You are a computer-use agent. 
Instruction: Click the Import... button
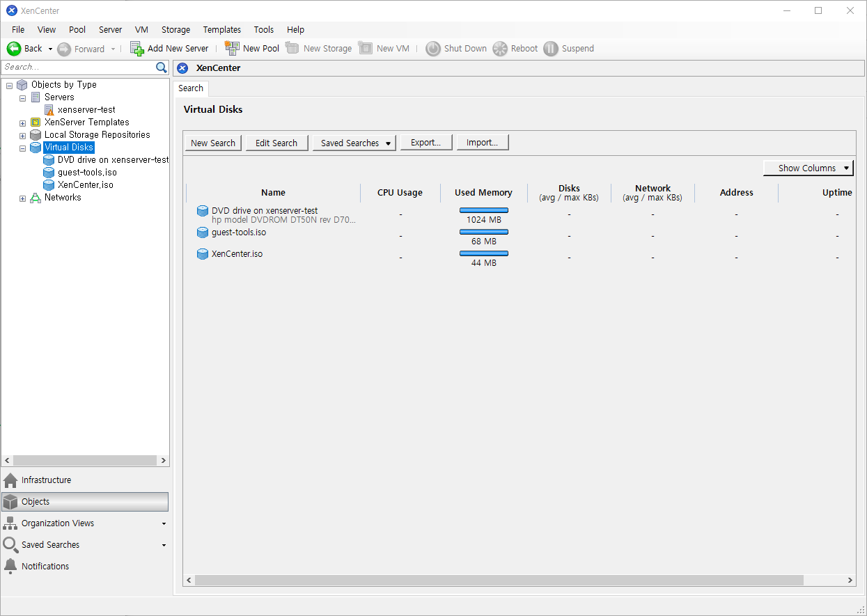pyautogui.click(x=483, y=143)
